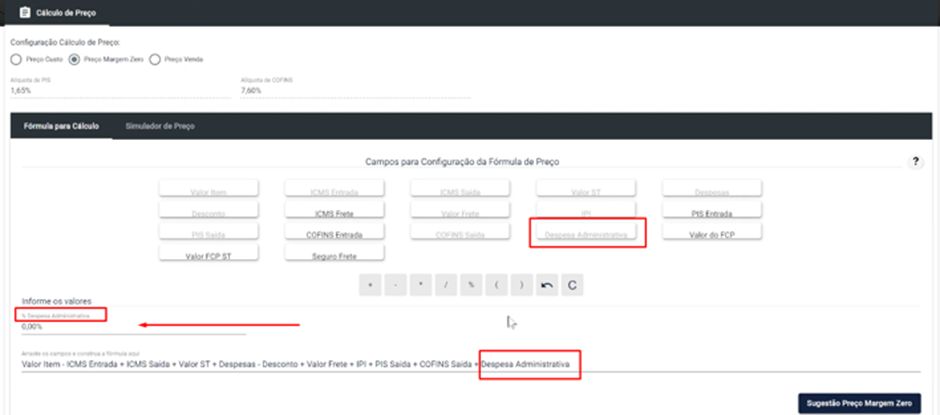The image size is (940, 415).
Task: Insert the plus operator
Action: click(x=370, y=285)
